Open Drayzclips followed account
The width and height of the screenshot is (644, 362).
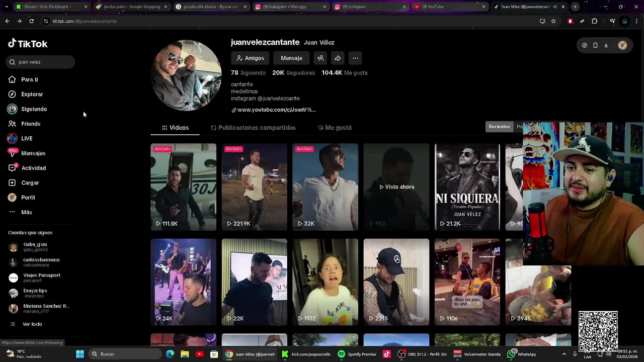35,293
